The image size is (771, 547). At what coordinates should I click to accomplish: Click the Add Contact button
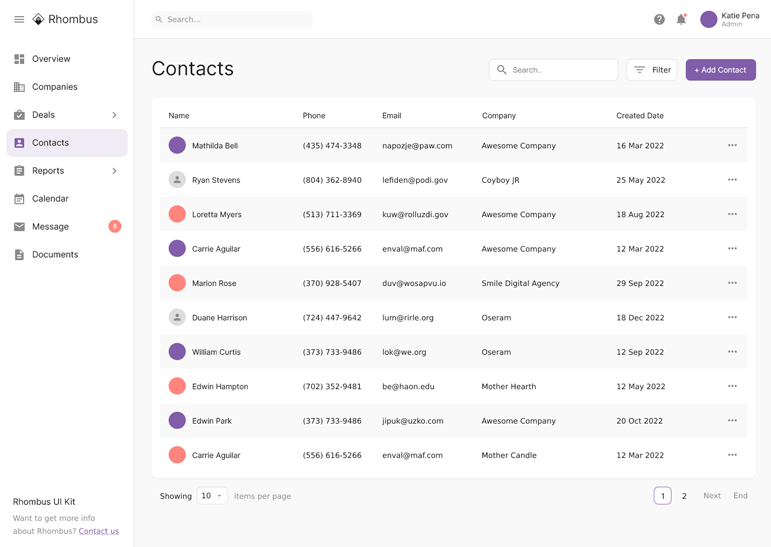pyautogui.click(x=720, y=70)
